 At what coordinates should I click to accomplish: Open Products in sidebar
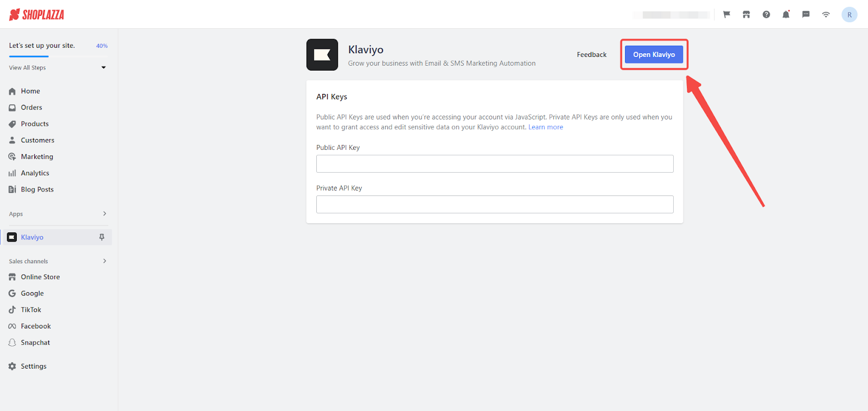(35, 124)
